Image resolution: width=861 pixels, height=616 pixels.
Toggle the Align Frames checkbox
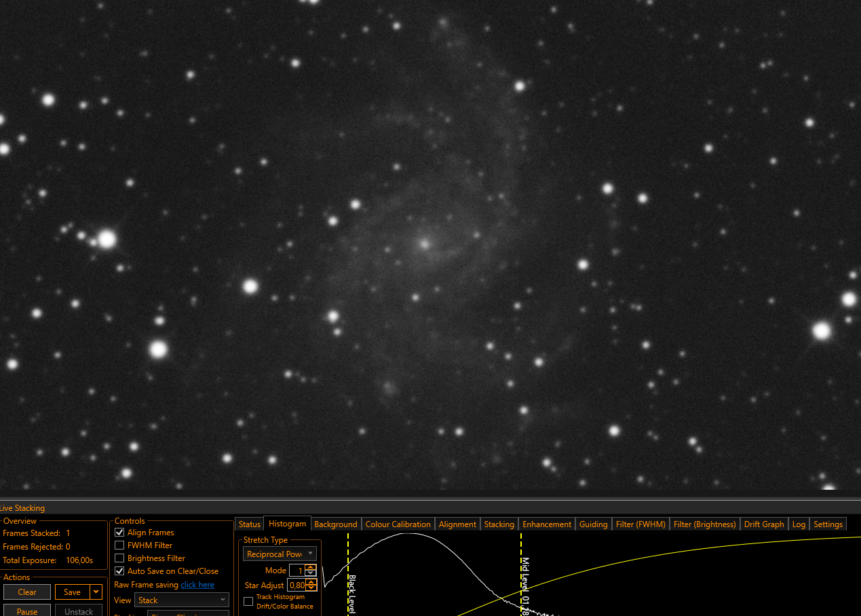click(119, 533)
